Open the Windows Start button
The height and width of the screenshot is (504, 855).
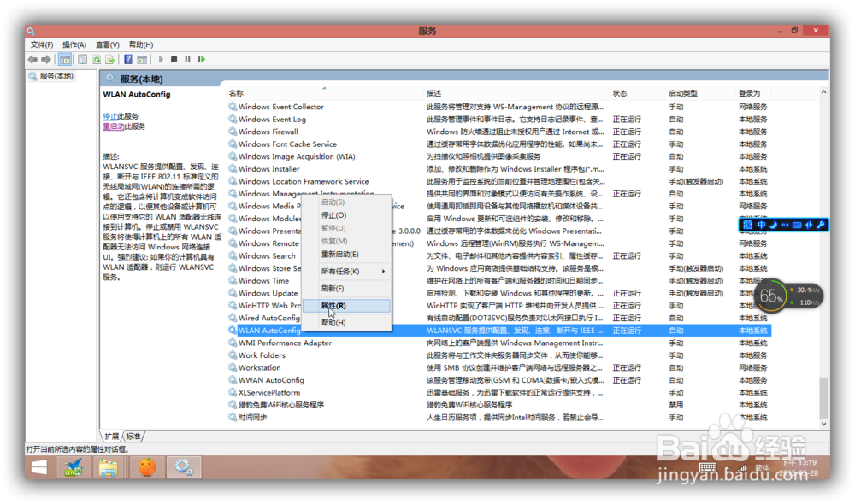[39, 467]
